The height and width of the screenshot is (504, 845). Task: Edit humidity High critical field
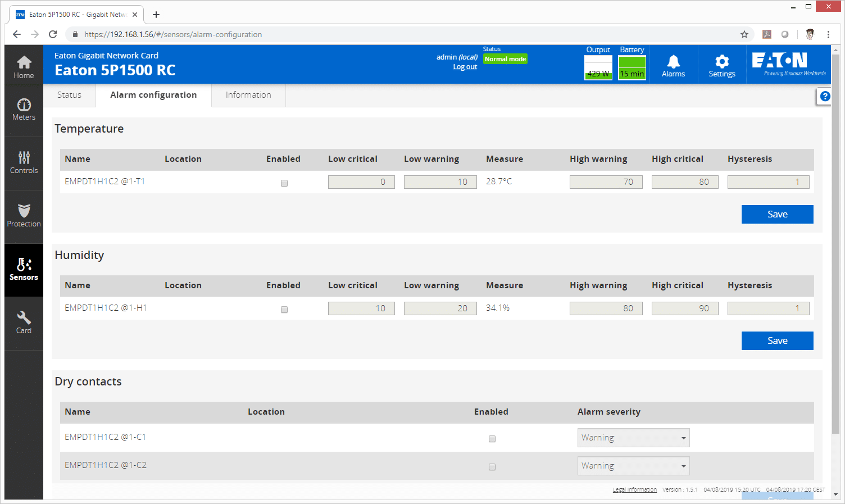click(x=685, y=308)
